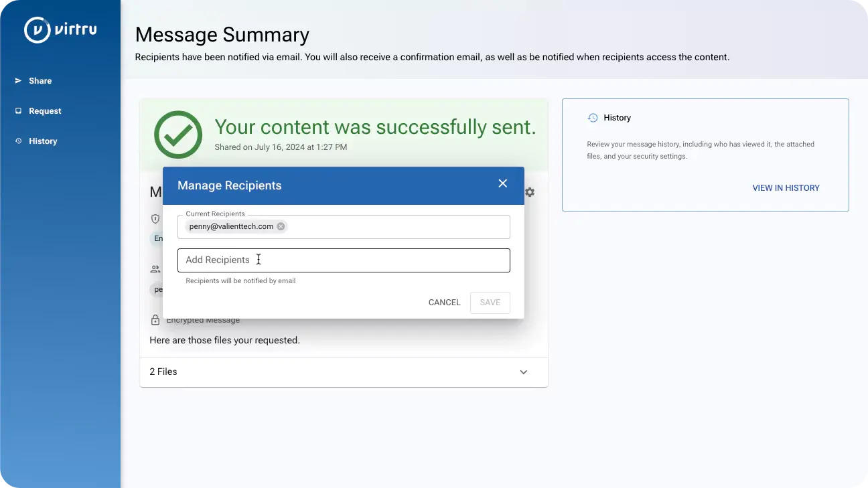Click the Virtru logo
Image resolution: width=868 pixels, height=488 pixels.
click(60, 30)
